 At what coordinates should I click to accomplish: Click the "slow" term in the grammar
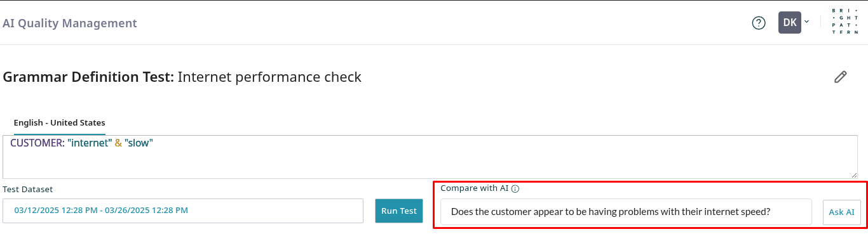pyautogui.click(x=139, y=143)
